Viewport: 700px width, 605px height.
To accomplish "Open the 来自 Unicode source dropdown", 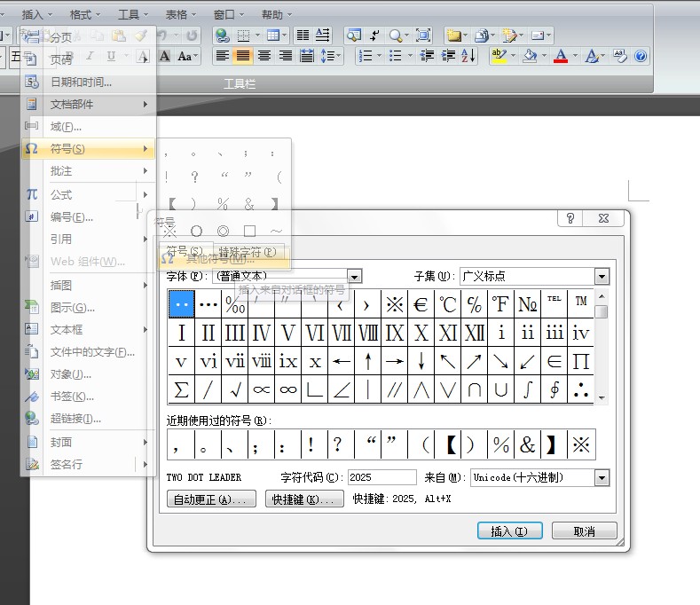I will [602, 478].
